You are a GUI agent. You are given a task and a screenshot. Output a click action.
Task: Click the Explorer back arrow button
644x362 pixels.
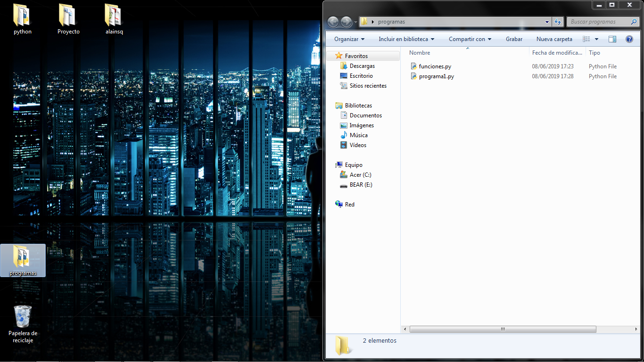coord(333,22)
